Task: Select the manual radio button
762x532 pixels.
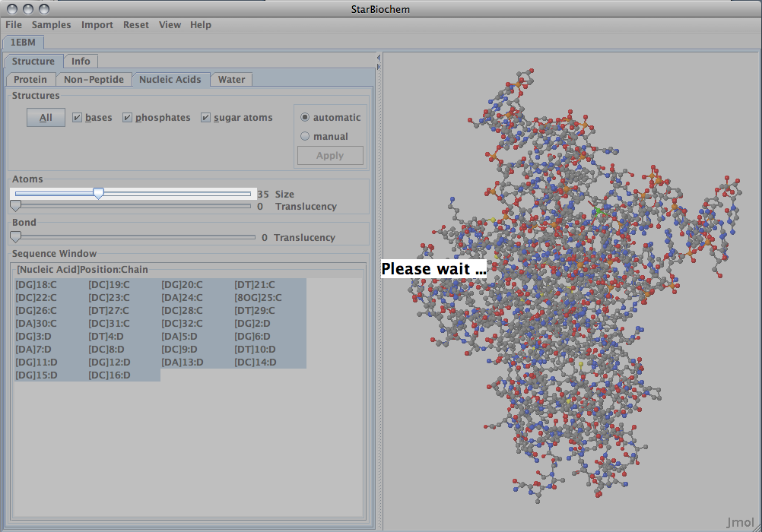Action: 306,137
